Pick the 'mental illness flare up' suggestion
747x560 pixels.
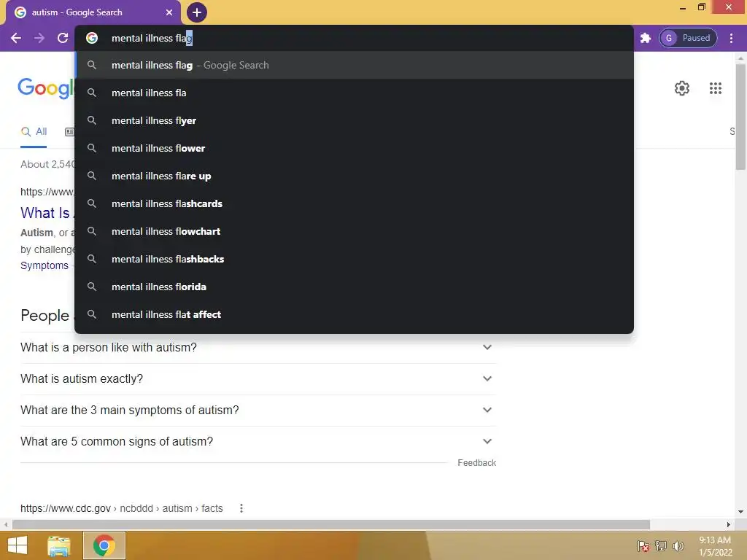[355, 176]
